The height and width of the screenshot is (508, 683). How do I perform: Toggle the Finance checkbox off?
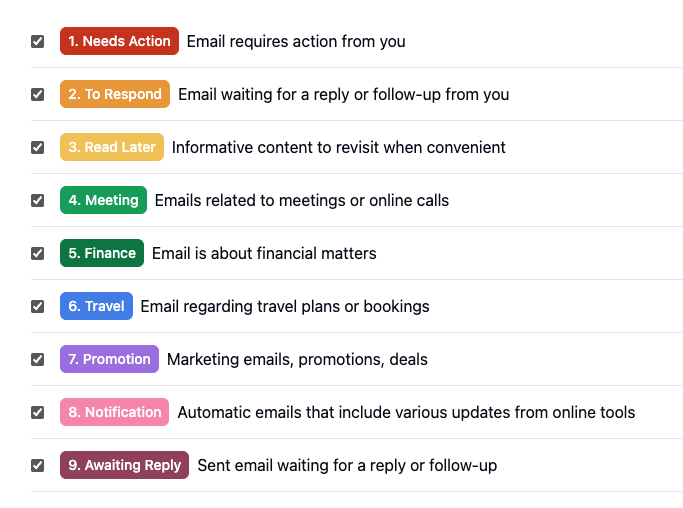37,254
